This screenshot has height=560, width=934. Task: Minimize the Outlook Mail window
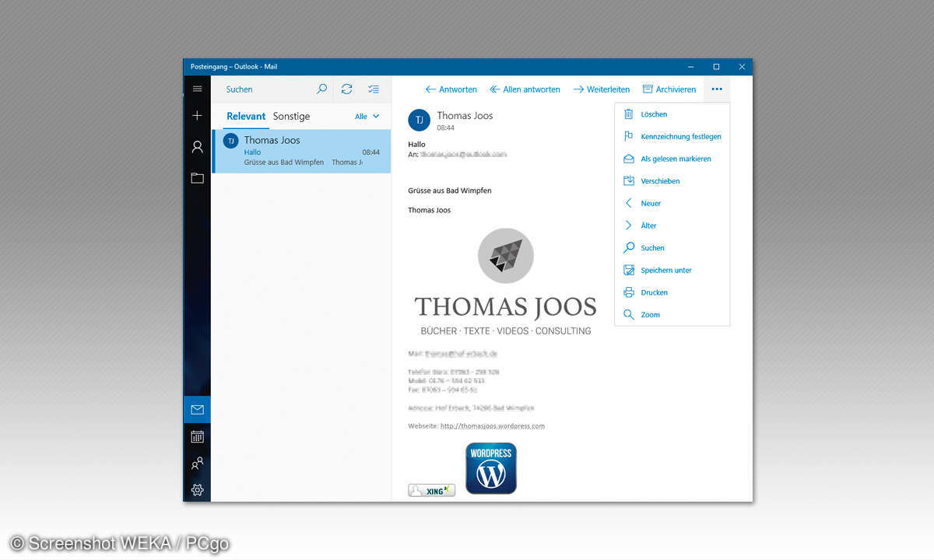coord(690,67)
